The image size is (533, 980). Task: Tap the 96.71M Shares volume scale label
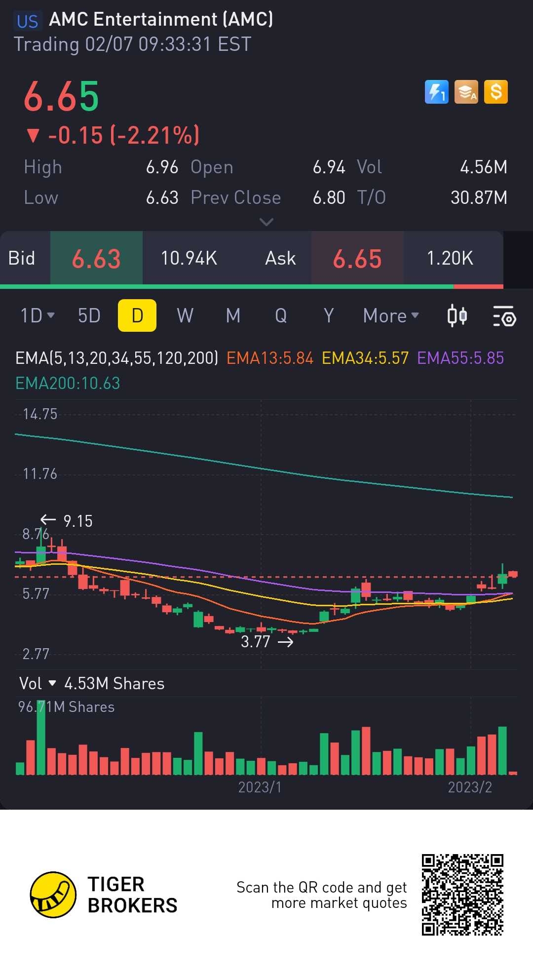click(66, 706)
